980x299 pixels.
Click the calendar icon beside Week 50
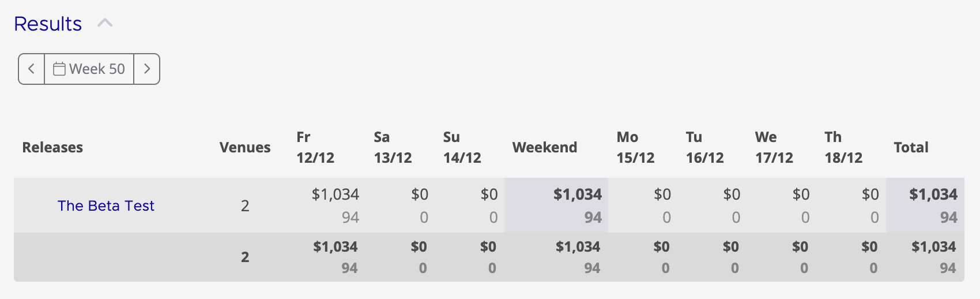59,69
